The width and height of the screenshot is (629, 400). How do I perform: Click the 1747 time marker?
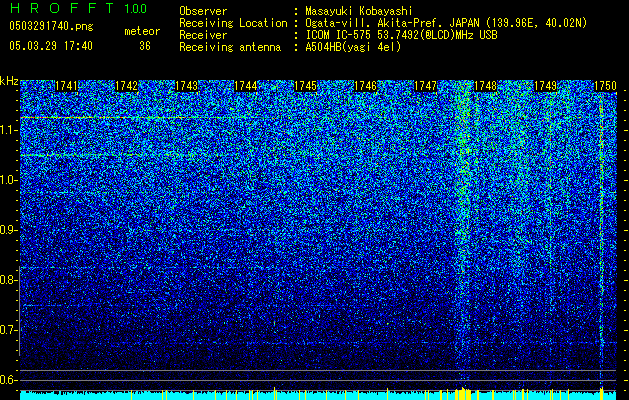[425, 86]
